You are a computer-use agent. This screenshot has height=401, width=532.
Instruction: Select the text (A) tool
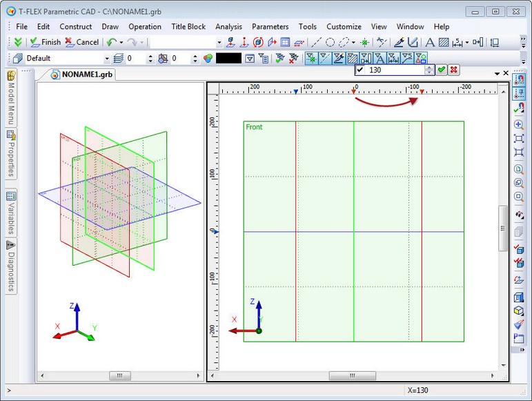(430, 42)
